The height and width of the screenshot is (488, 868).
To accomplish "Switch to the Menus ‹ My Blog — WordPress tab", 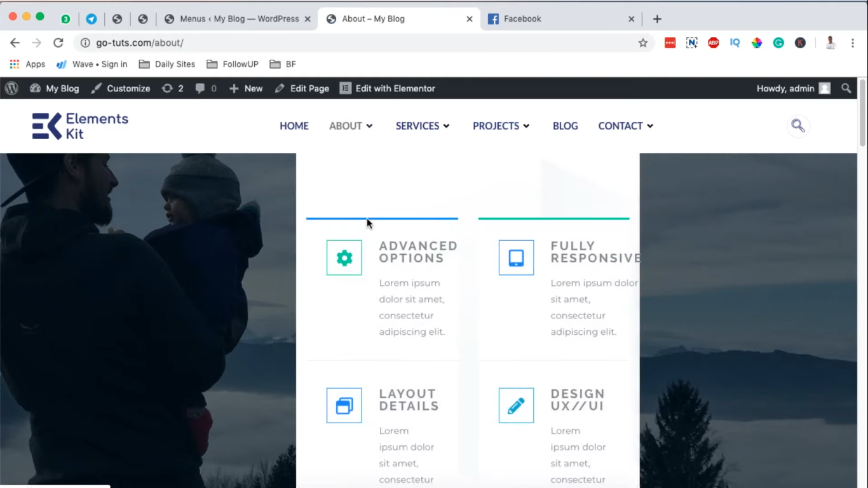I will point(238,18).
